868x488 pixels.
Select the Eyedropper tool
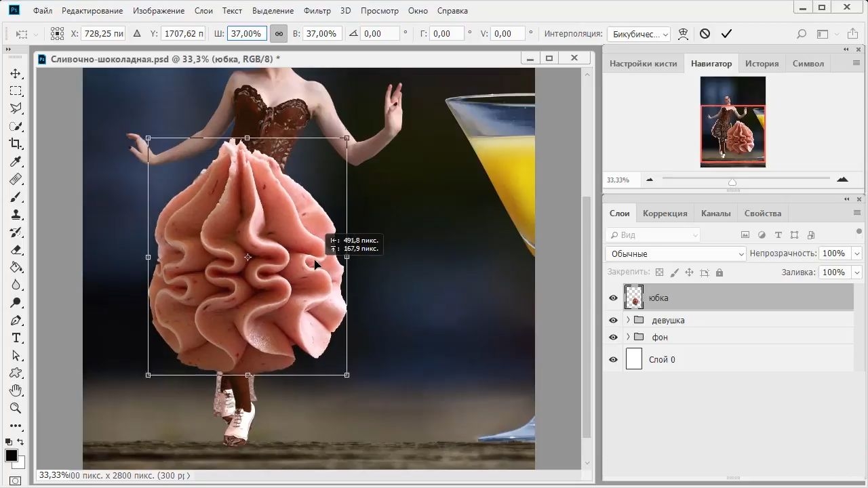[x=16, y=161]
